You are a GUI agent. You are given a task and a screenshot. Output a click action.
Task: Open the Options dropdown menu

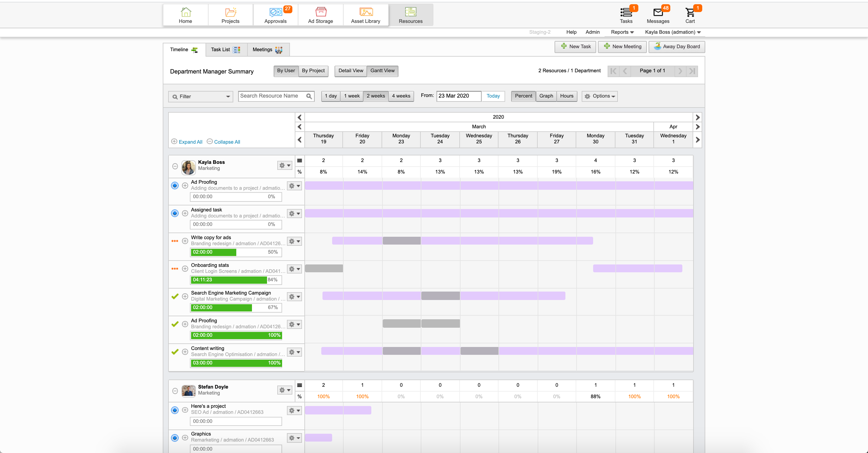click(x=600, y=96)
